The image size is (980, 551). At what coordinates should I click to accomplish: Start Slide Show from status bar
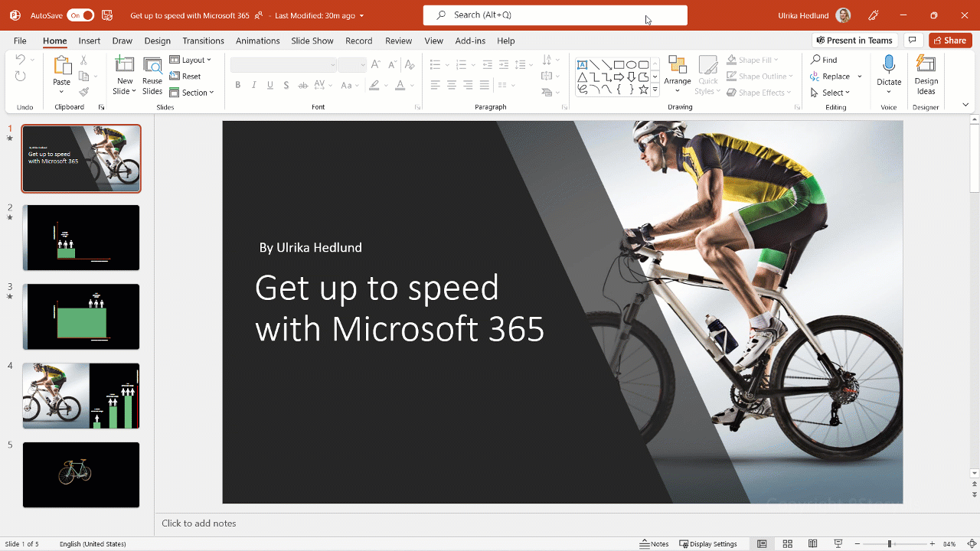coord(838,544)
